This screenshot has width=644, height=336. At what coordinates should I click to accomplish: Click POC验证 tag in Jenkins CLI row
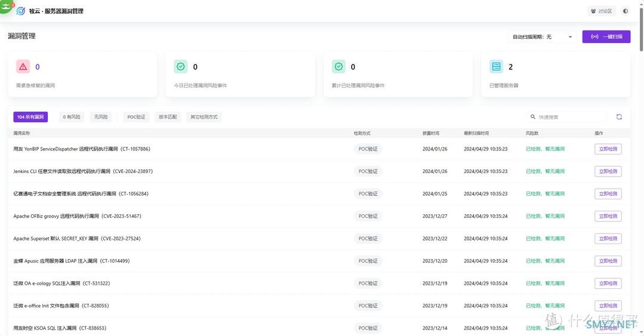click(368, 171)
